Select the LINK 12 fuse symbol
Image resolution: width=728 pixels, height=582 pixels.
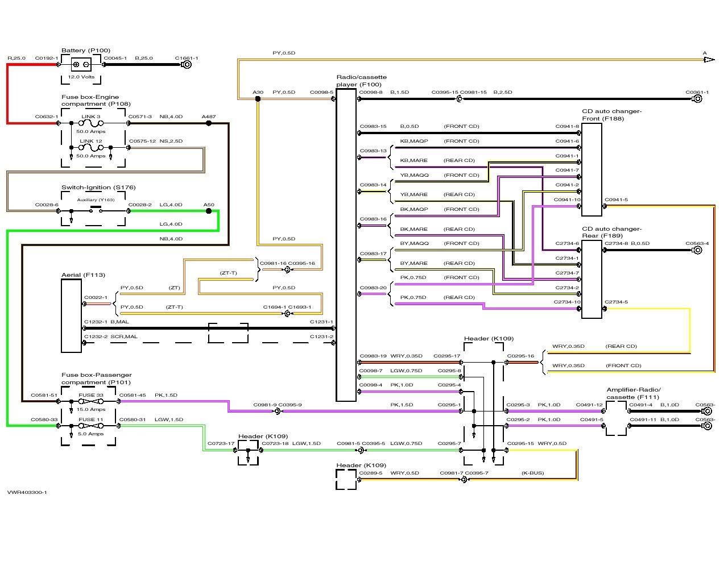coord(90,148)
